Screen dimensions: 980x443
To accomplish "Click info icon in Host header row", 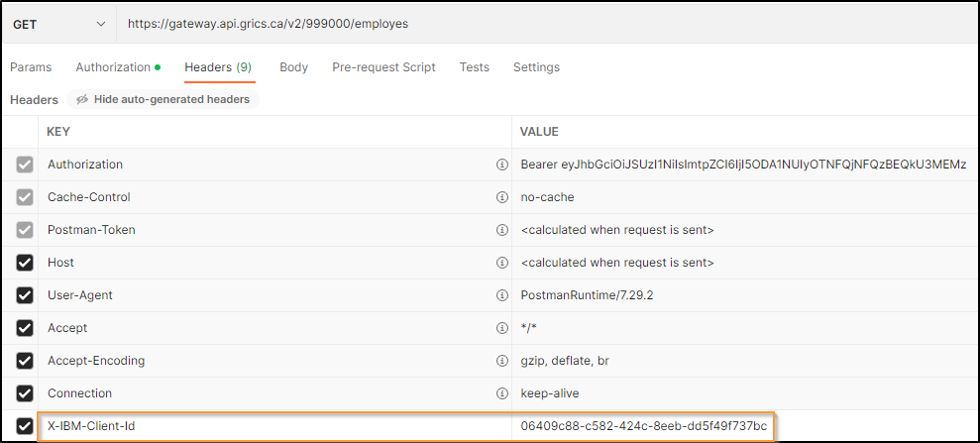I will tap(501, 263).
